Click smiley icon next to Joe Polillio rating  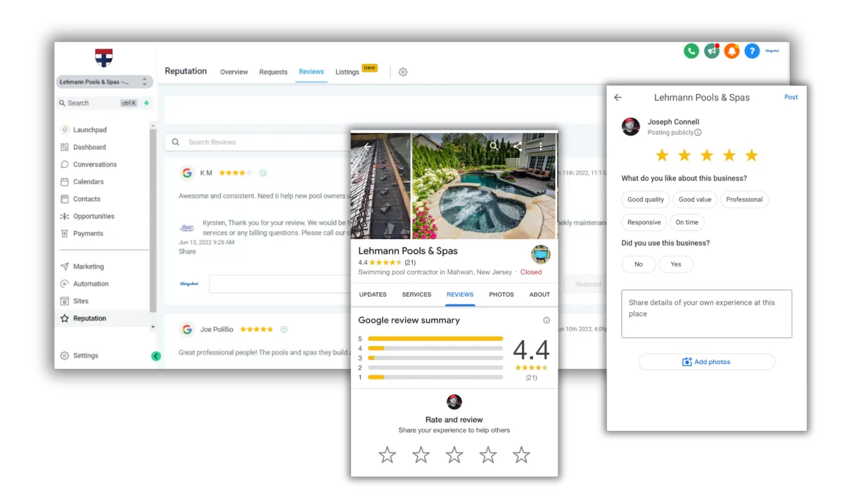[283, 329]
